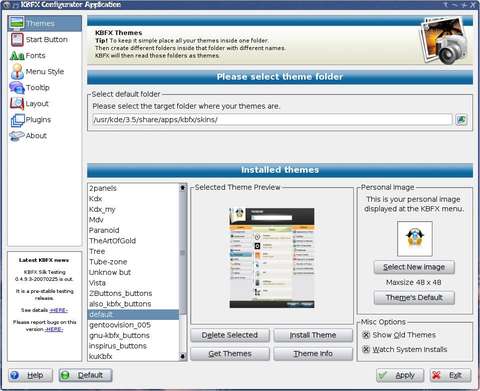Click the selected theme preview image
480x391 pixels.
272,258
